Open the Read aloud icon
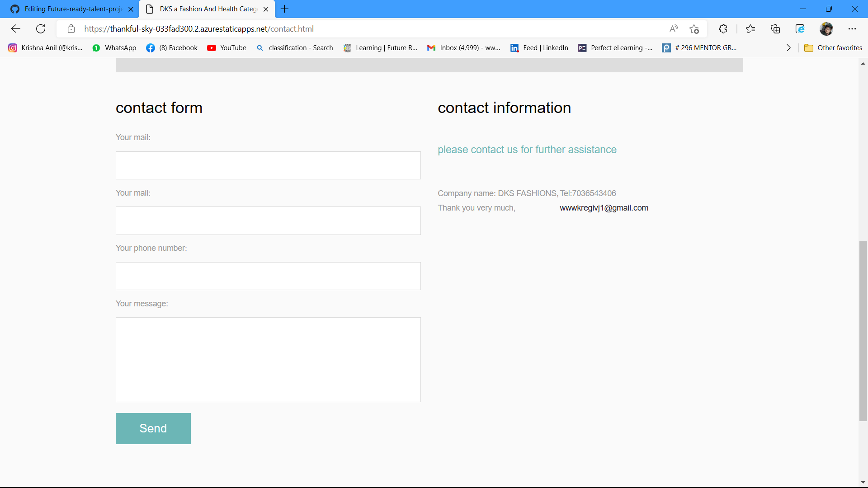The image size is (868, 488). (x=674, y=29)
